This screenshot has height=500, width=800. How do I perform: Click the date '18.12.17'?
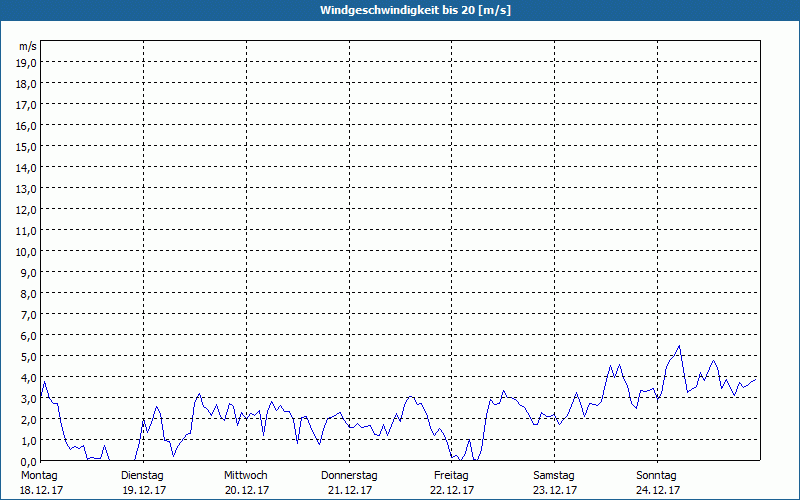pos(41,490)
